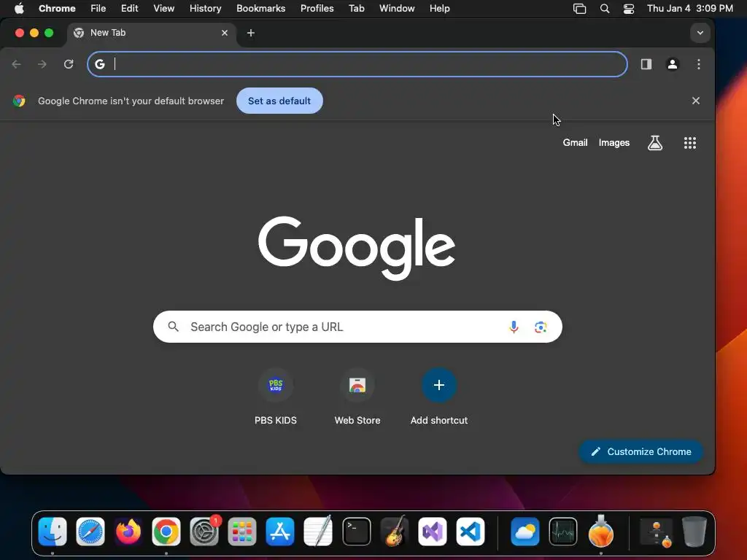Launch Firefox from the Dock

tap(128, 532)
